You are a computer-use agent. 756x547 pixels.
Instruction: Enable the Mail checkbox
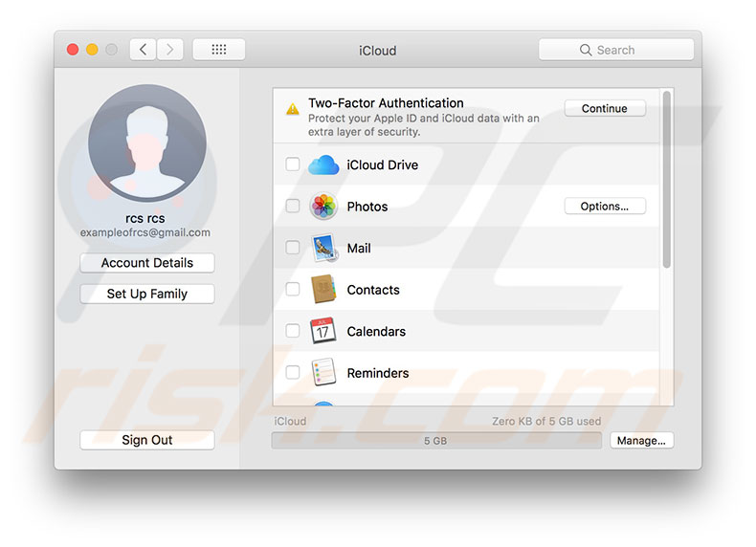point(292,248)
